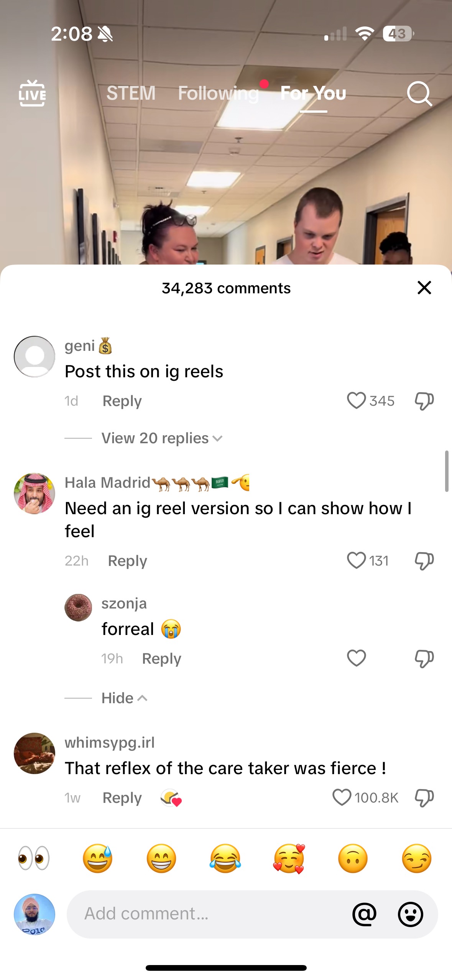
Task: Insert the eyes emoji quick reaction
Action: coord(34,858)
